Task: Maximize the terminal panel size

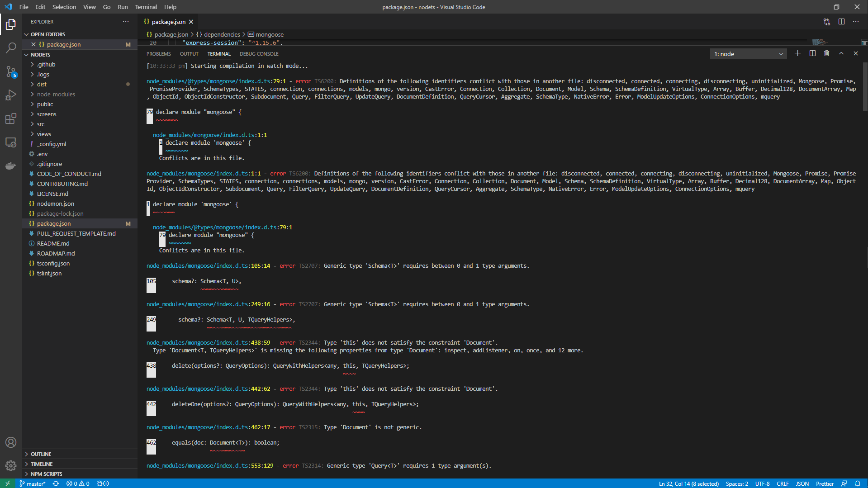Action: click(x=841, y=53)
